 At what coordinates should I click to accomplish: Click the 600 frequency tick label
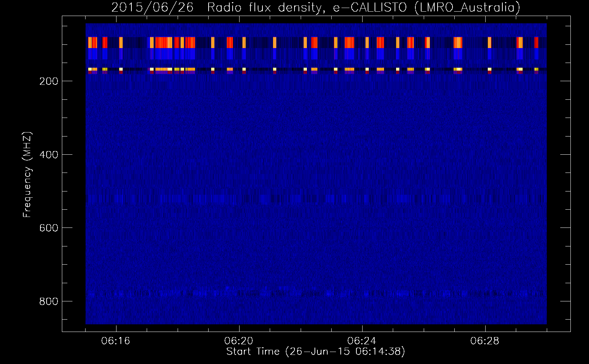point(49,228)
